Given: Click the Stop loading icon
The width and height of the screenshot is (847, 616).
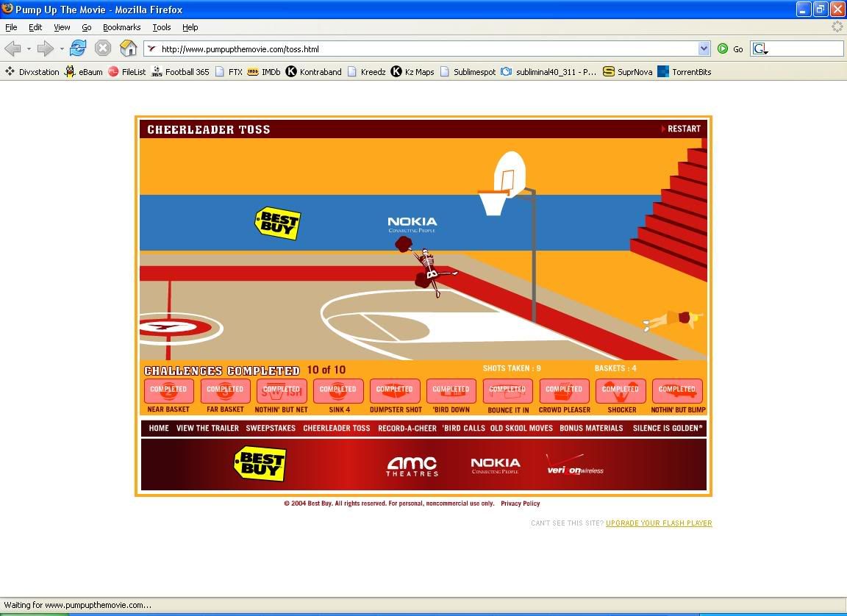Looking at the screenshot, I should click(x=103, y=49).
